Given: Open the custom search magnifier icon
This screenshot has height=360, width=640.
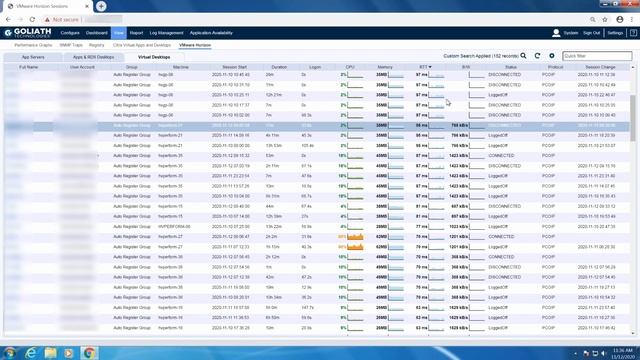Looking at the screenshot, I should [523, 56].
